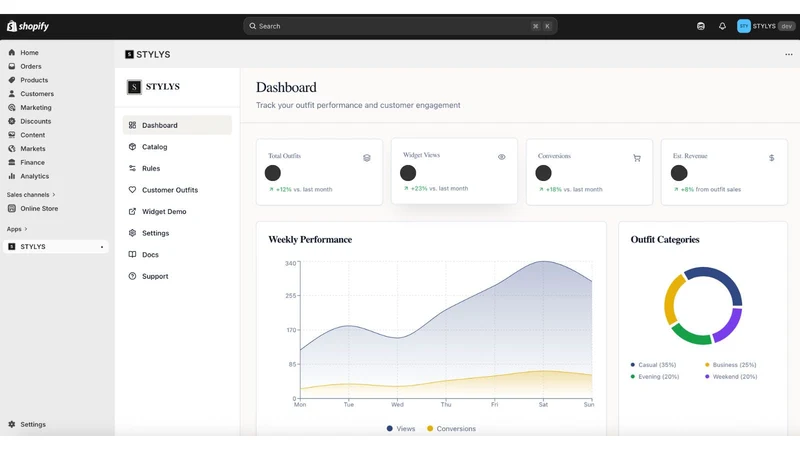Click the dollar icon on Est. Revenue card
Viewport: 800px width, 450px height.
[x=771, y=158]
